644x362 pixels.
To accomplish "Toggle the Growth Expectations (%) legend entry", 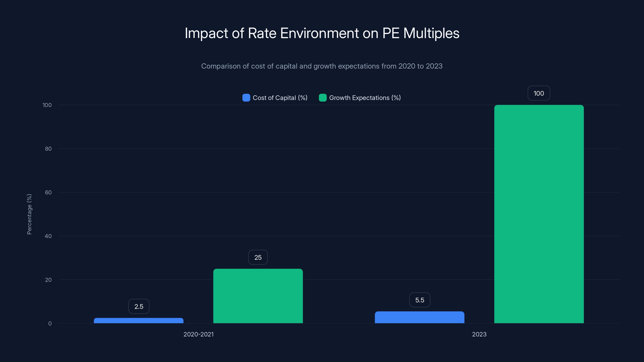I will pyautogui.click(x=360, y=98).
